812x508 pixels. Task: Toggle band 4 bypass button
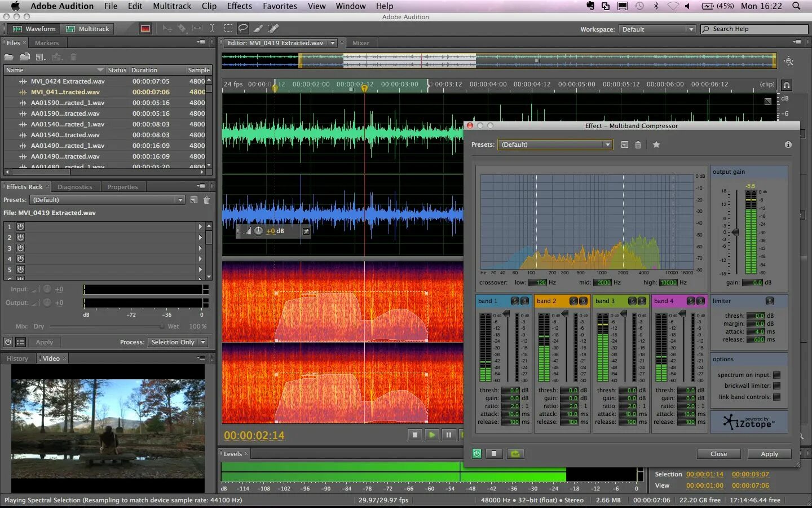(700, 301)
